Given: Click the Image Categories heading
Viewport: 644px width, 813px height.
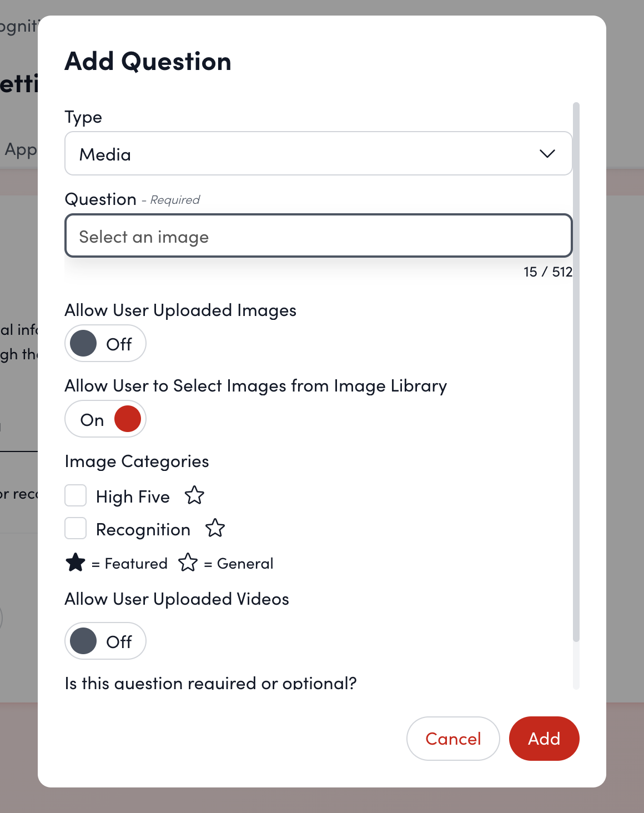Looking at the screenshot, I should tap(137, 461).
